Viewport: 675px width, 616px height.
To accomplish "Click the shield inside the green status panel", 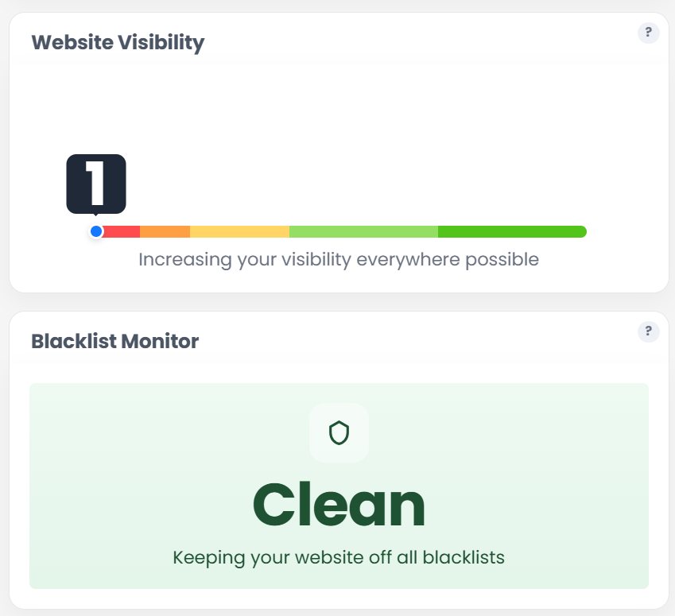I will click(x=339, y=432).
